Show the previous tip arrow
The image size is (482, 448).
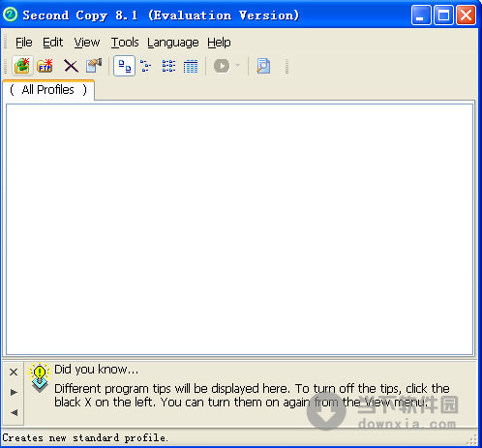14,412
